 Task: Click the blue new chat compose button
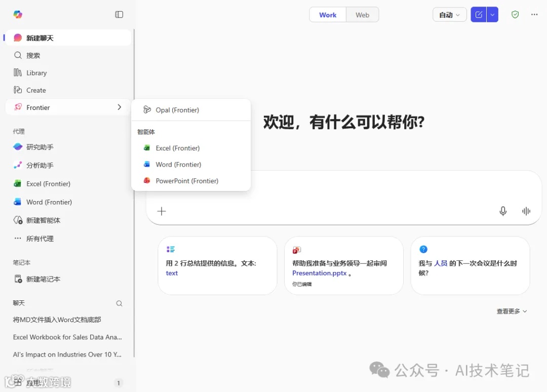point(478,15)
